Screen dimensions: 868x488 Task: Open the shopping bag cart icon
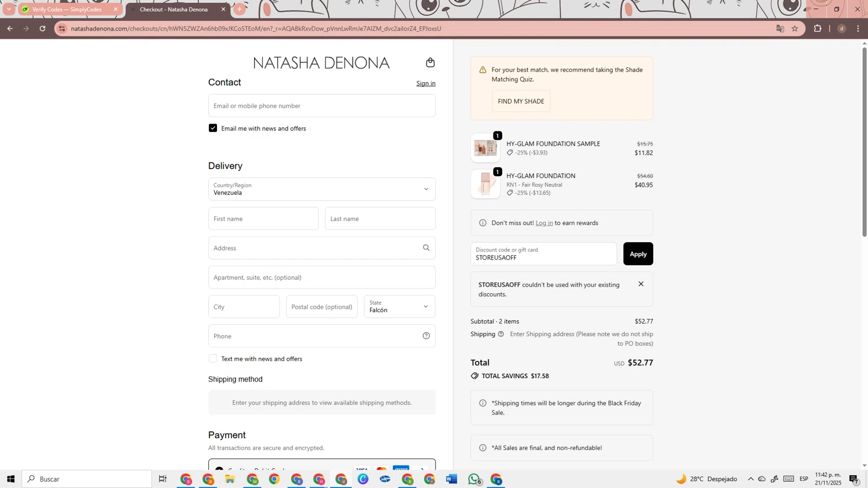tap(430, 62)
